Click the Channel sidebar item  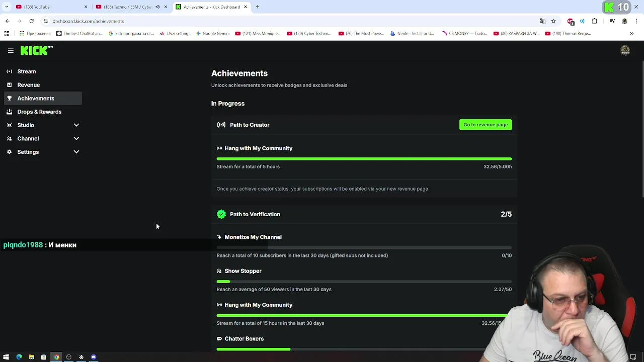click(28, 138)
